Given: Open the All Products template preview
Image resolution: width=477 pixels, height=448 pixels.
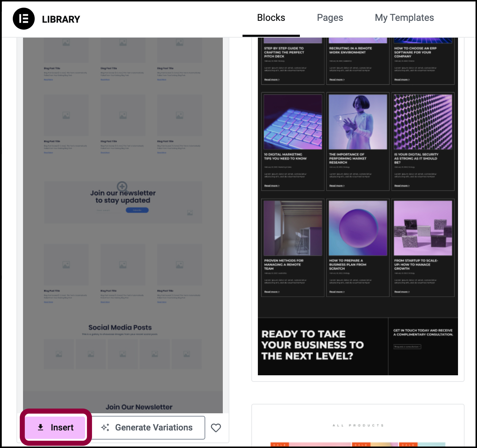Looking at the screenshot, I should point(358,425).
